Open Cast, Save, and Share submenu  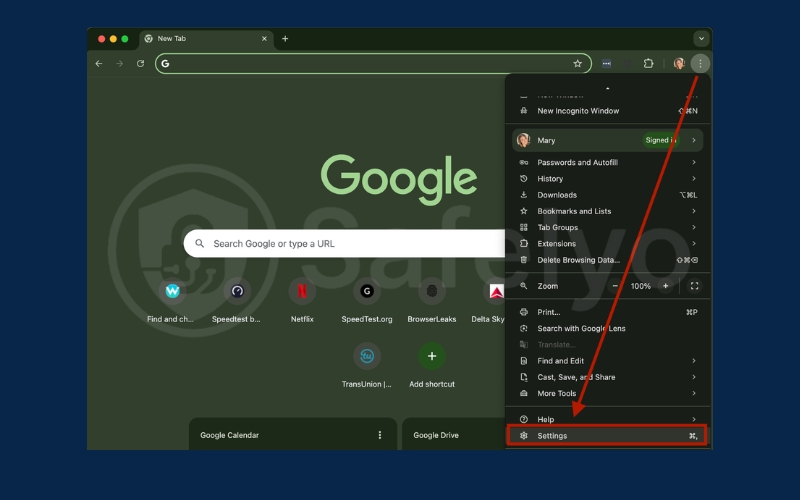click(x=607, y=377)
